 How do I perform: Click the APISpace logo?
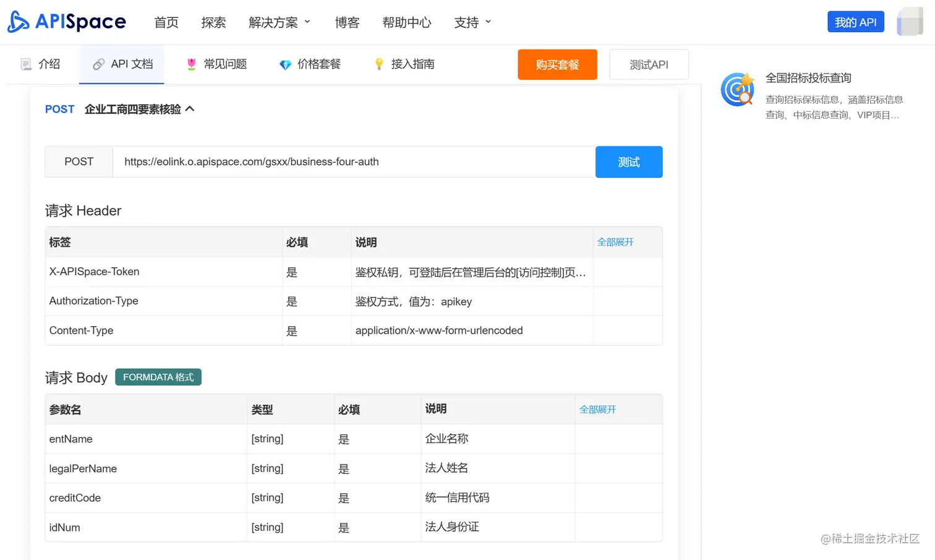pos(67,22)
